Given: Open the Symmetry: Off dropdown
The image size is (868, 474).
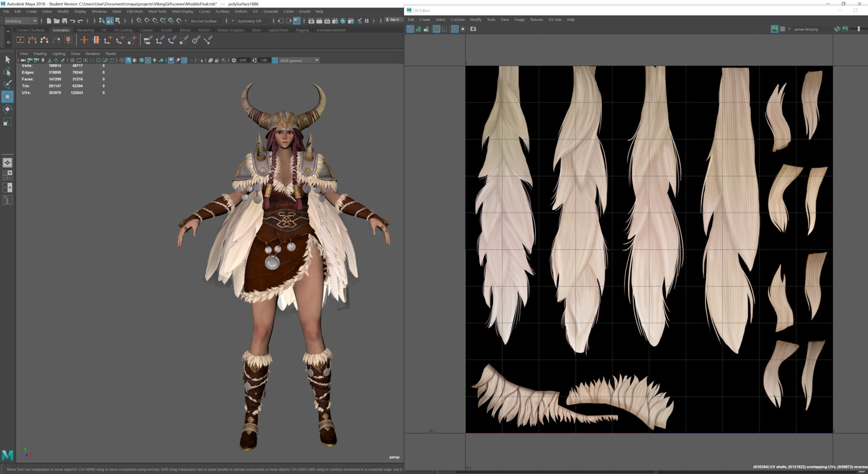Looking at the screenshot, I should coord(252,21).
